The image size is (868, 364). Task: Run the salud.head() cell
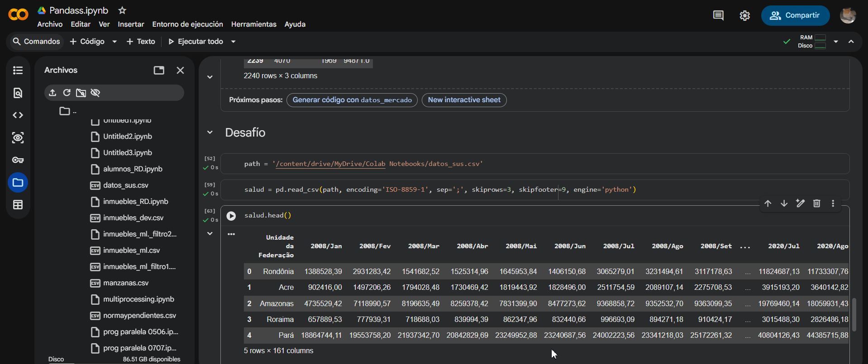(231, 216)
